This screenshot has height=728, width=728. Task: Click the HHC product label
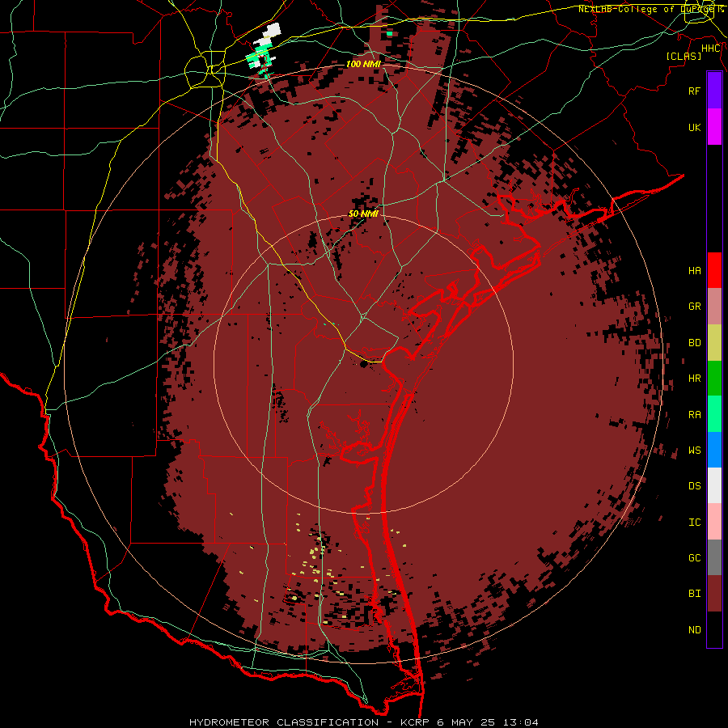click(711, 49)
